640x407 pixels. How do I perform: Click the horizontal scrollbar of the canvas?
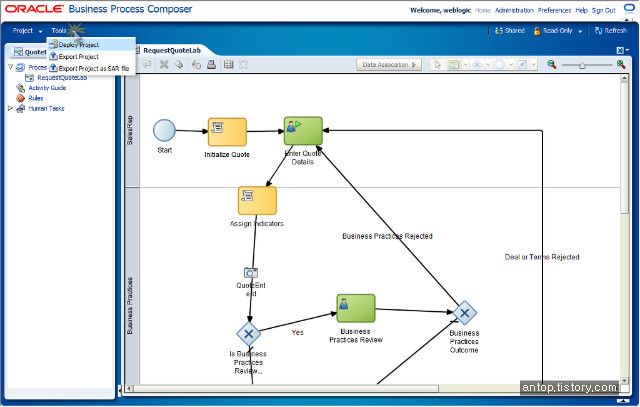[286, 389]
